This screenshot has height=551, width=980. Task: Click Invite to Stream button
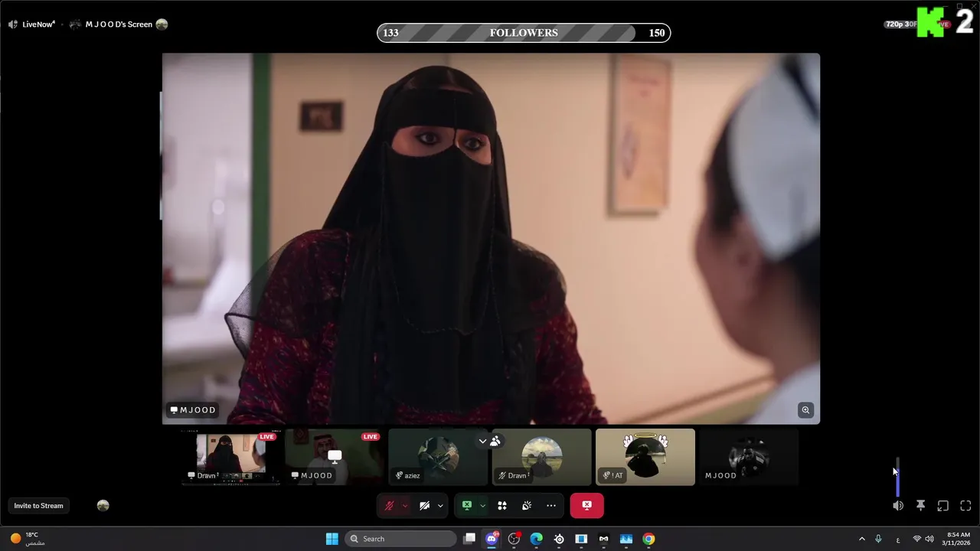tap(38, 506)
